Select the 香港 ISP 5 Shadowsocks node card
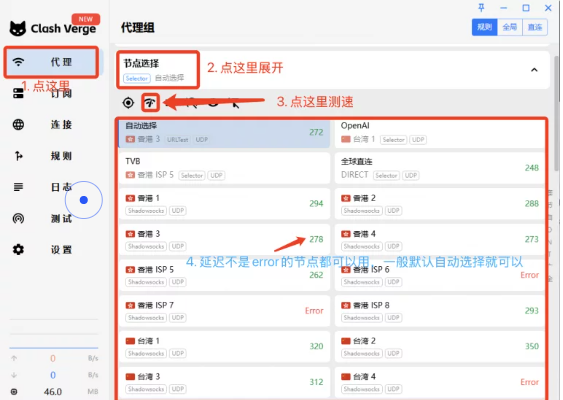The height and width of the screenshot is (400, 563). (224, 275)
